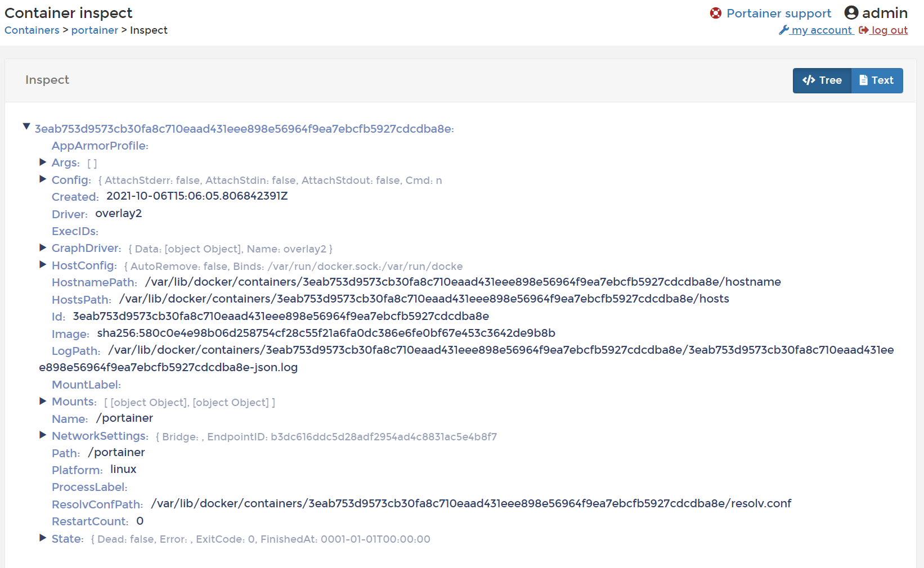
Task: Click the LogPath key
Action: [76, 351]
